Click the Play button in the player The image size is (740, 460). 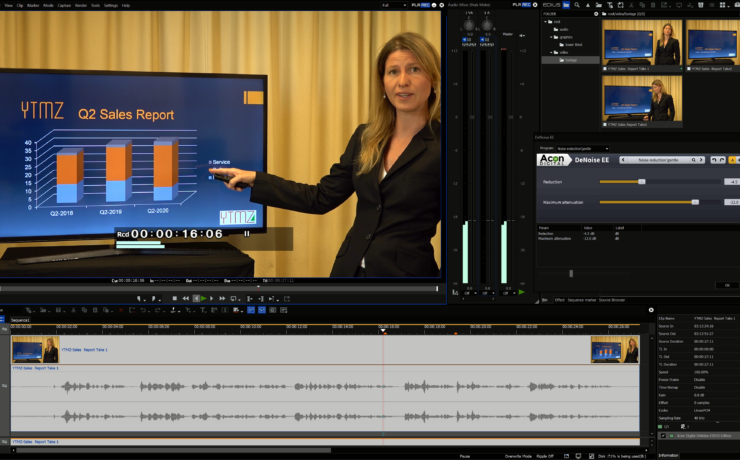(x=204, y=298)
